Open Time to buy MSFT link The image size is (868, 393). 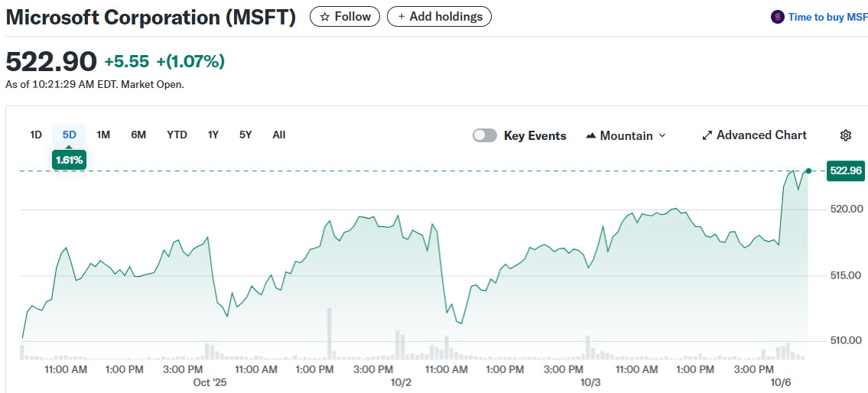click(x=827, y=17)
